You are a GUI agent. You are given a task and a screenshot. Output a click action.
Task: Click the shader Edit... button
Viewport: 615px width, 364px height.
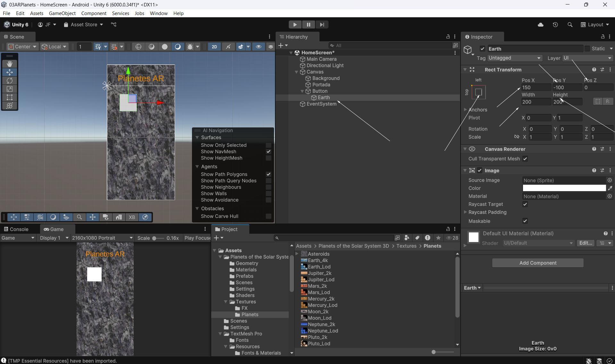click(585, 243)
